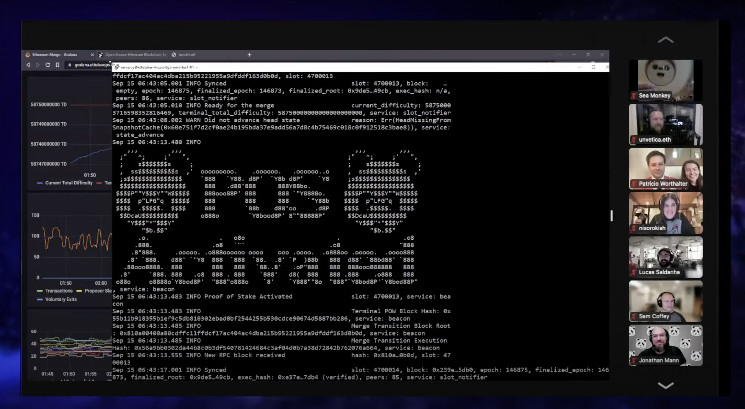Click the mute icon on Patricio Worthalter tile
This screenshot has width=745, height=409.
pos(634,184)
